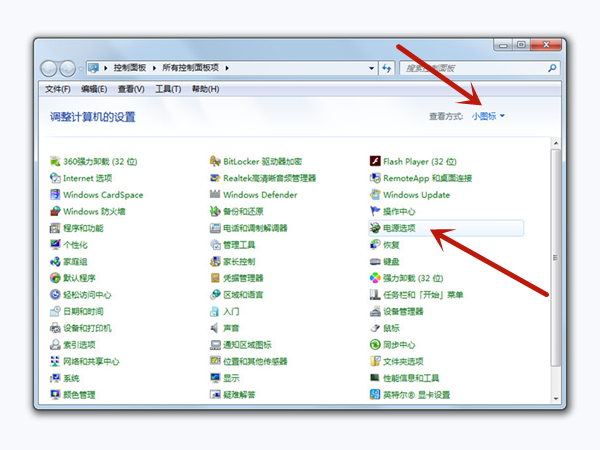This screenshot has height=450, width=600.
Task: Open the 帮助(H) menu
Action: (x=205, y=89)
